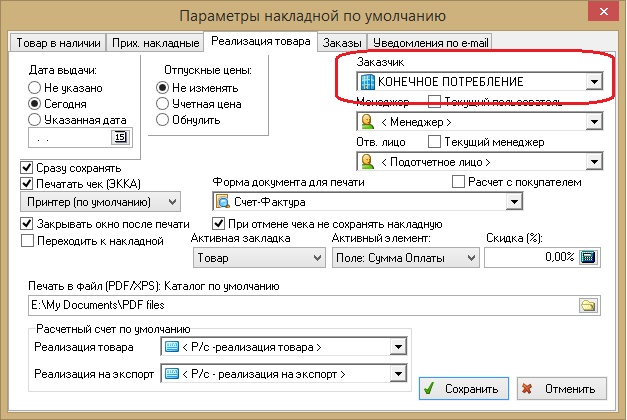Expand the Заказчик dropdown list
The width and height of the screenshot is (627, 420).
(594, 81)
